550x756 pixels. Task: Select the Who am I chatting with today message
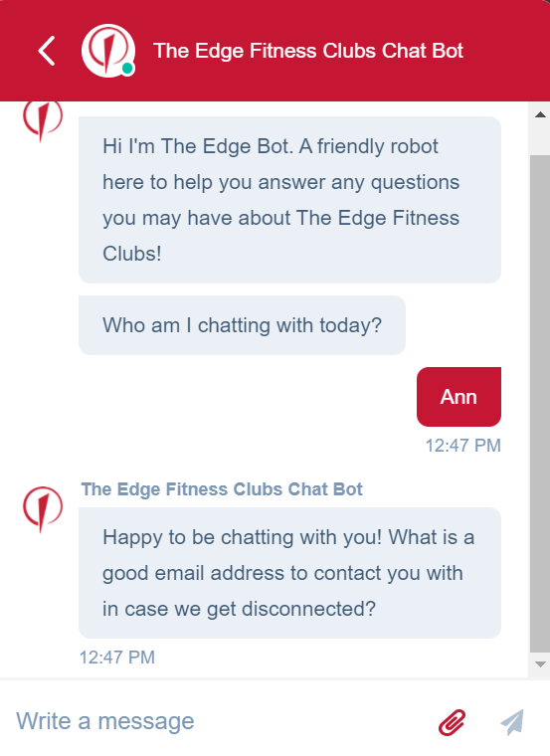coord(242,325)
